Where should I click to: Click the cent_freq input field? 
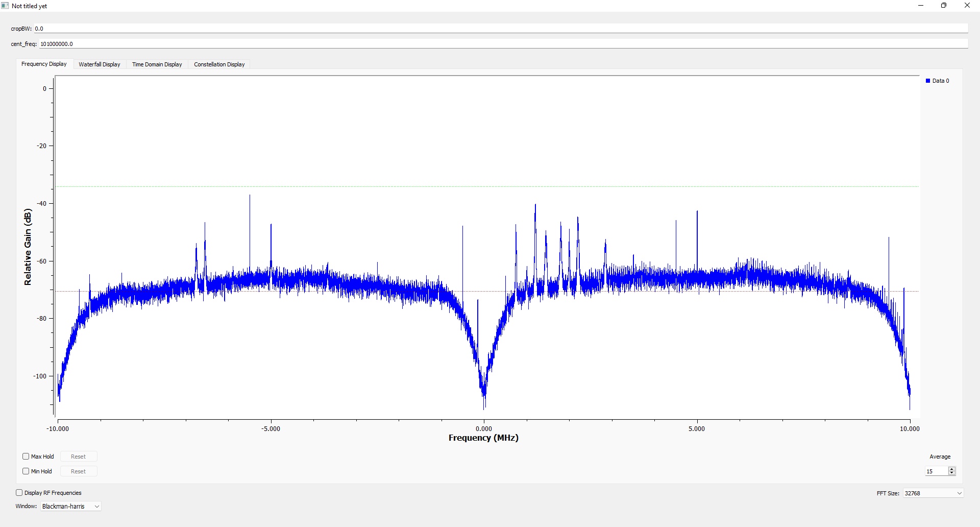[503, 44]
